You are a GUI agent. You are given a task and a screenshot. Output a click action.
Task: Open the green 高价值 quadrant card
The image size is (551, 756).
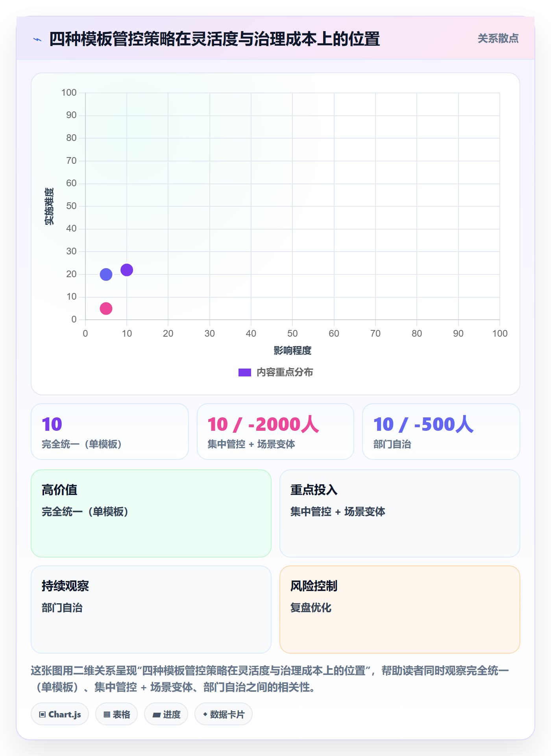click(x=151, y=513)
